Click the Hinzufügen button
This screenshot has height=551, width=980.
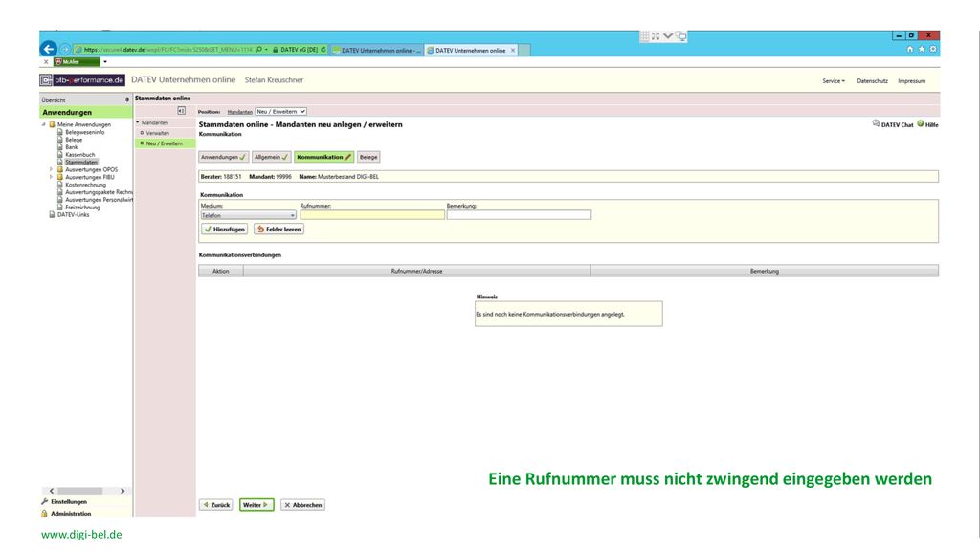click(224, 230)
